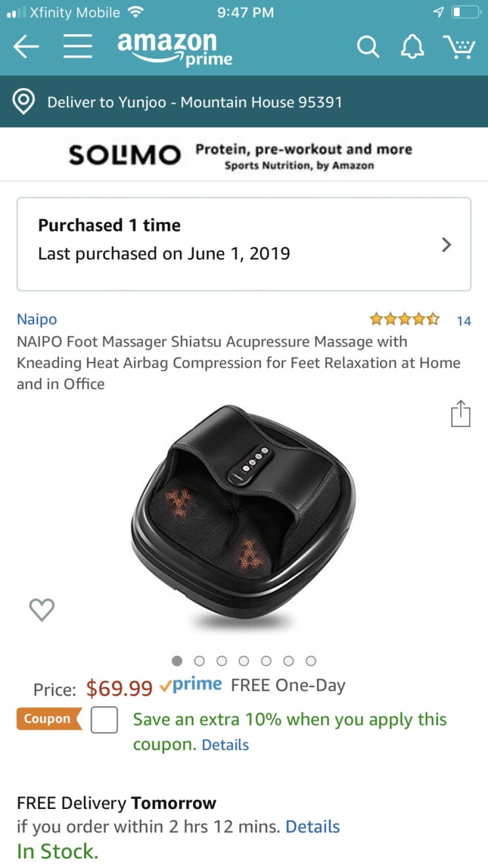Open notifications bell icon
Screen dimensions: 488x868
pos(412,47)
